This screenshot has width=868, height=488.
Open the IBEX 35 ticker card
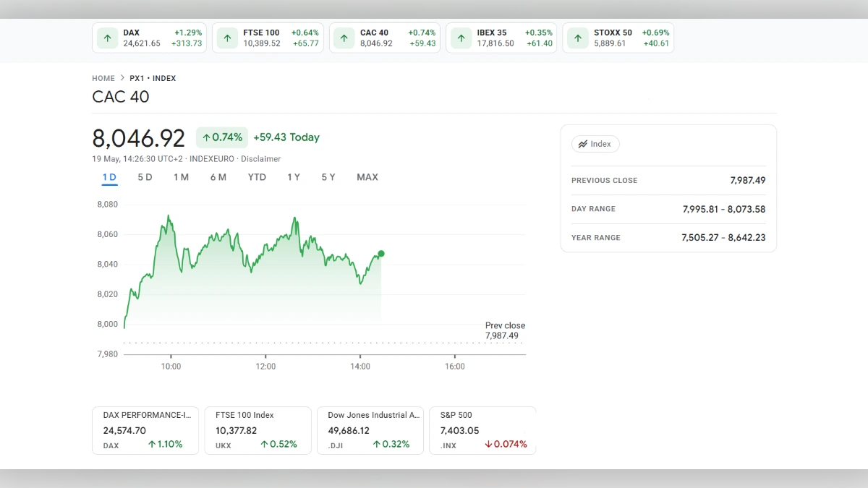(x=501, y=38)
